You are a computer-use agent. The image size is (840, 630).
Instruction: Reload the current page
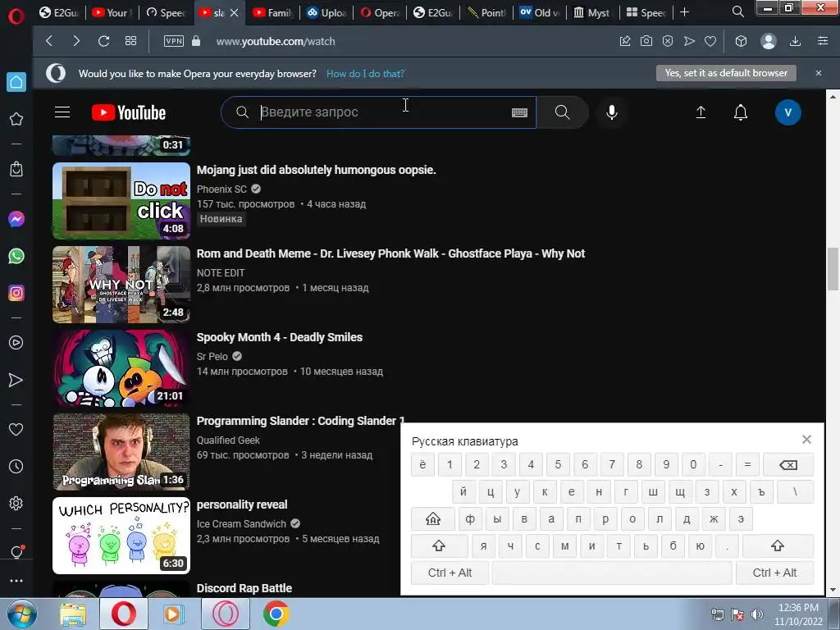tap(103, 41)
